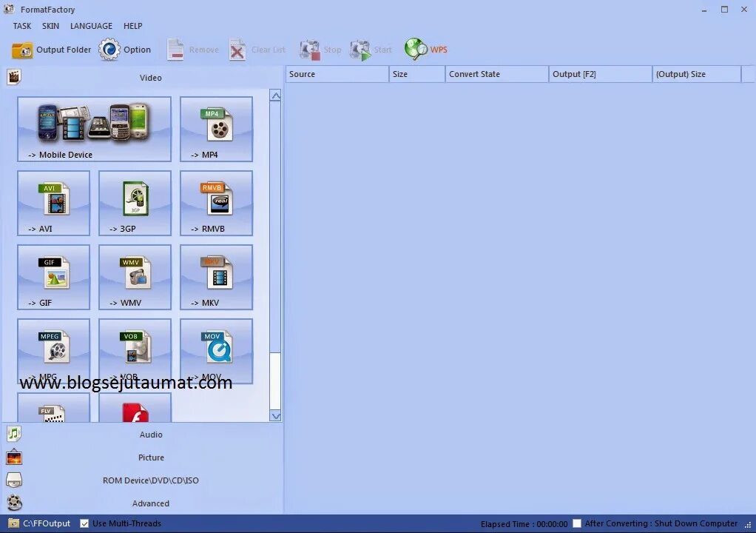Click the Elapsed Time status text
756x533 pixels.
click(524, 524)
